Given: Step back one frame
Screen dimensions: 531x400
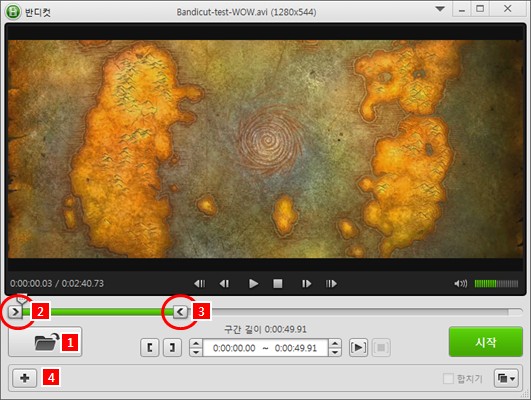Looking at the screenshot, I should click(x=225, y=283).
